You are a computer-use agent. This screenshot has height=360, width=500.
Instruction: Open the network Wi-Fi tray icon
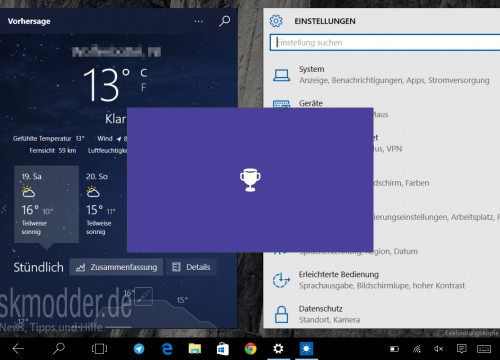click(417, 349)
